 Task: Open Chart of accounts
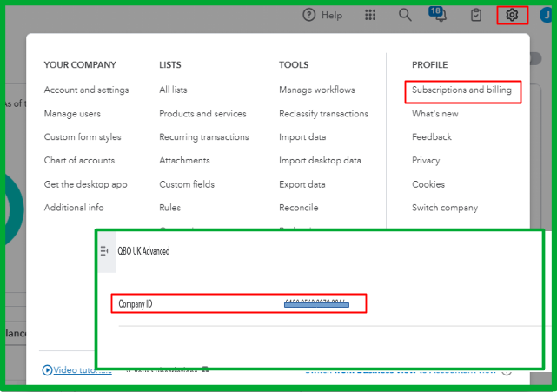pos(79,160)
